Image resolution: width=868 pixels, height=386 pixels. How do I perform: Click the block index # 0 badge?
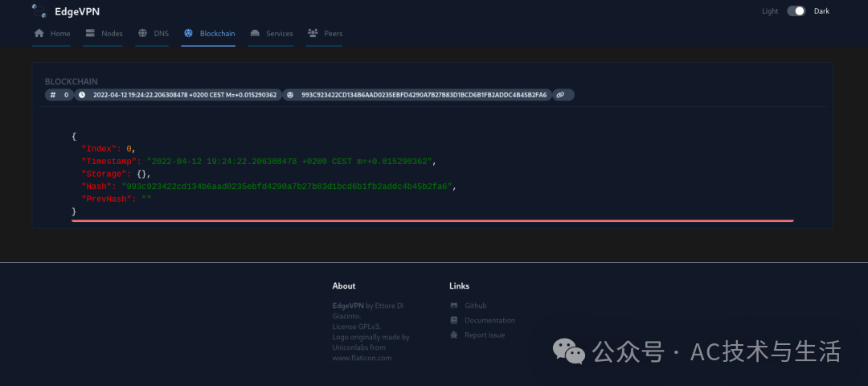(x=59, y=95)
